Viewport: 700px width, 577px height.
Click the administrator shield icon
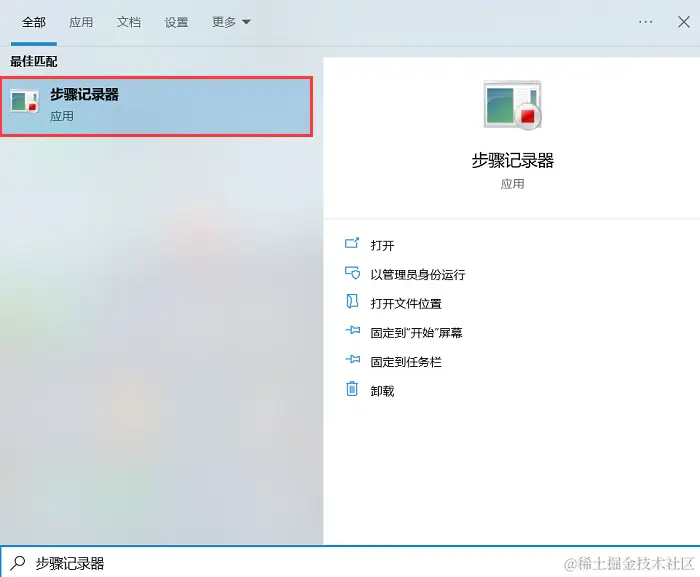click(352, 272)
